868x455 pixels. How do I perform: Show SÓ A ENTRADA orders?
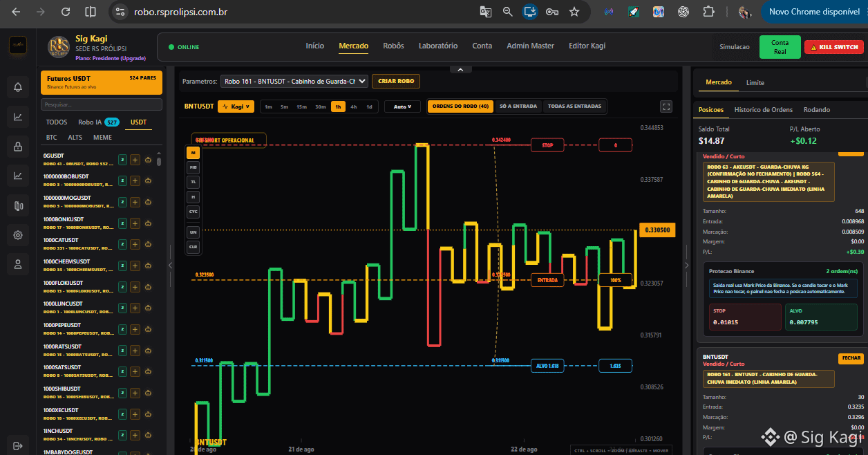(x=518, y=106)
